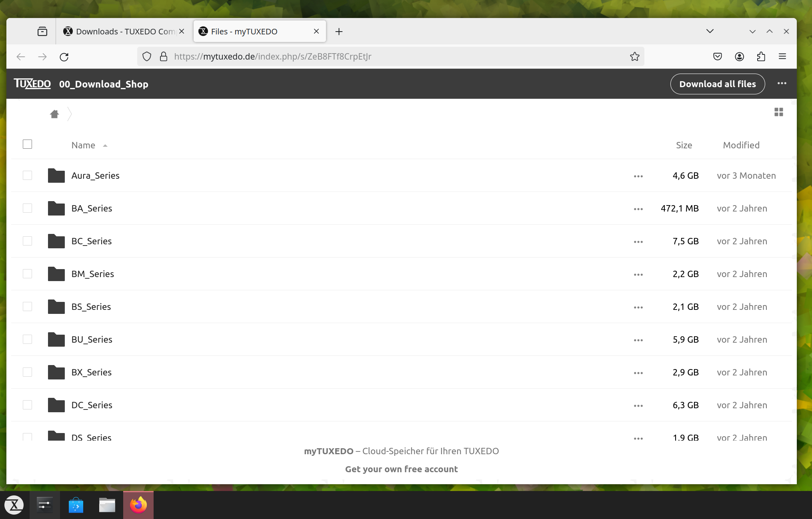Toggle the select-all files checkbox

tap(27, 144)
